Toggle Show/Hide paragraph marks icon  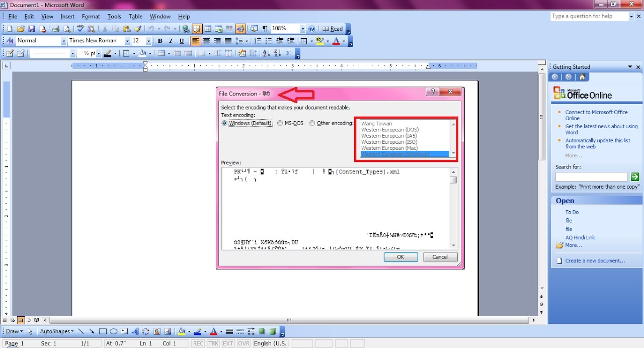click(265, 29)
